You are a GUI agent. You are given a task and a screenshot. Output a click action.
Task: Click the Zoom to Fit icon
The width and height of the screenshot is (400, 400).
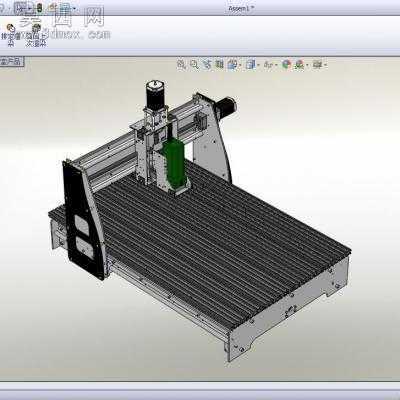click(181, 64)
